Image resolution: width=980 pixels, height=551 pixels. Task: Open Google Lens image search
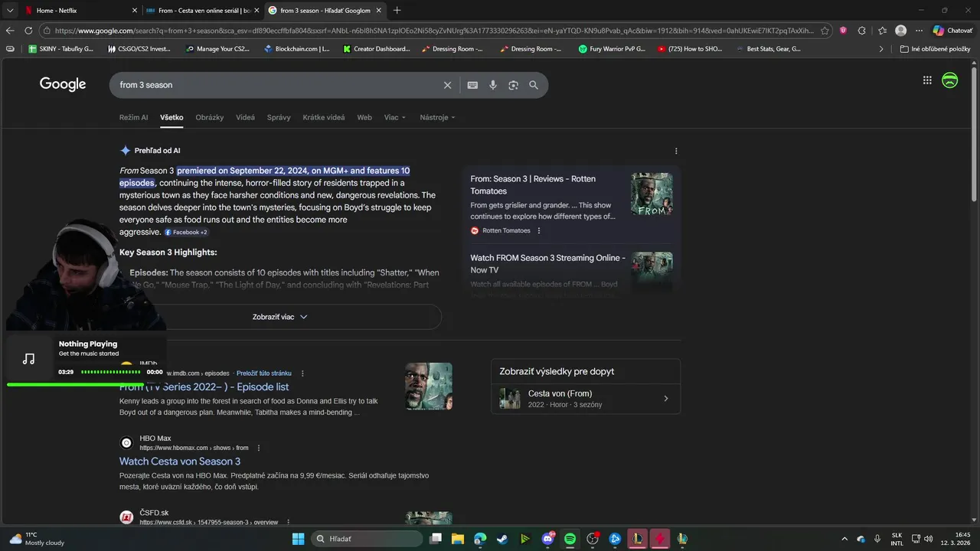513,85
